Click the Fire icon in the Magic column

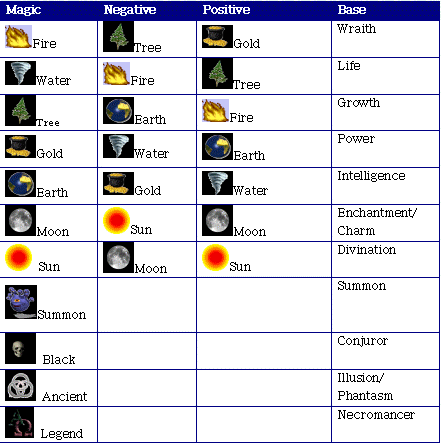click(x=19, y=37)
